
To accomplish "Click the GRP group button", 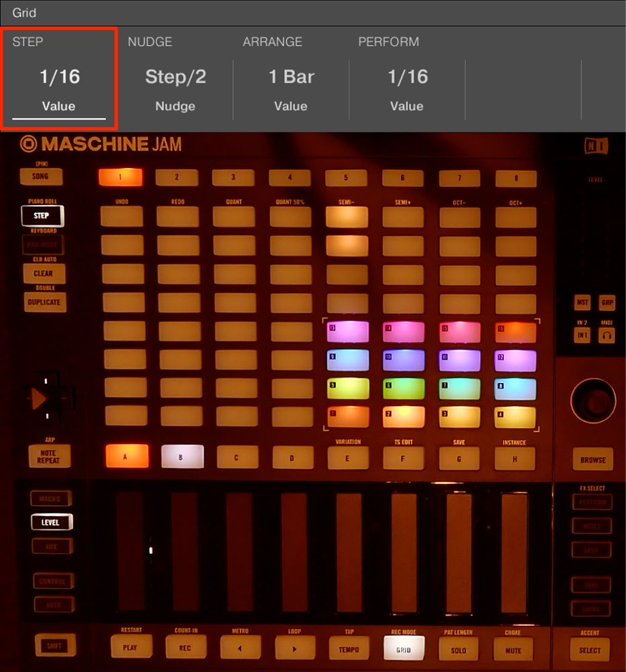I will pyautogui.click(x=607, y=302).
